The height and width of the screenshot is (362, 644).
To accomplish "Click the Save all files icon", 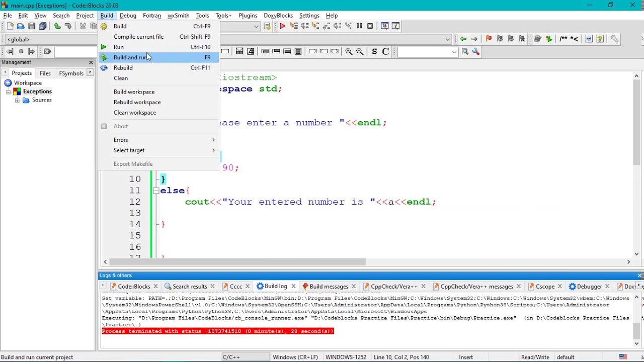I will pyautogui.click(x=43, y=26).
